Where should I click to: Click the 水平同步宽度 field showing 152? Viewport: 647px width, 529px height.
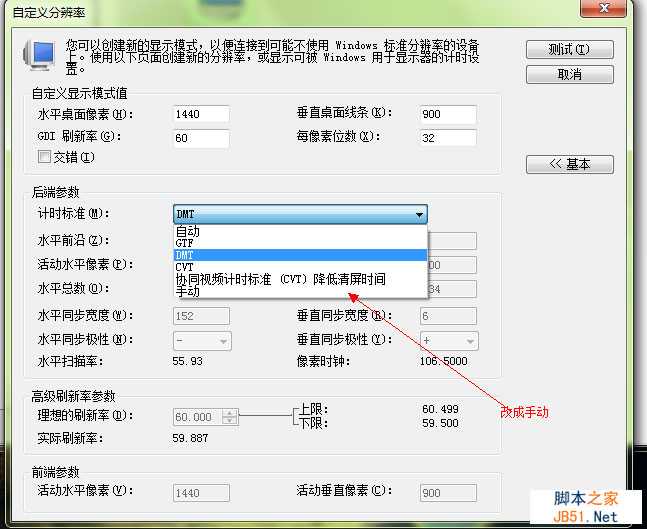201,316
